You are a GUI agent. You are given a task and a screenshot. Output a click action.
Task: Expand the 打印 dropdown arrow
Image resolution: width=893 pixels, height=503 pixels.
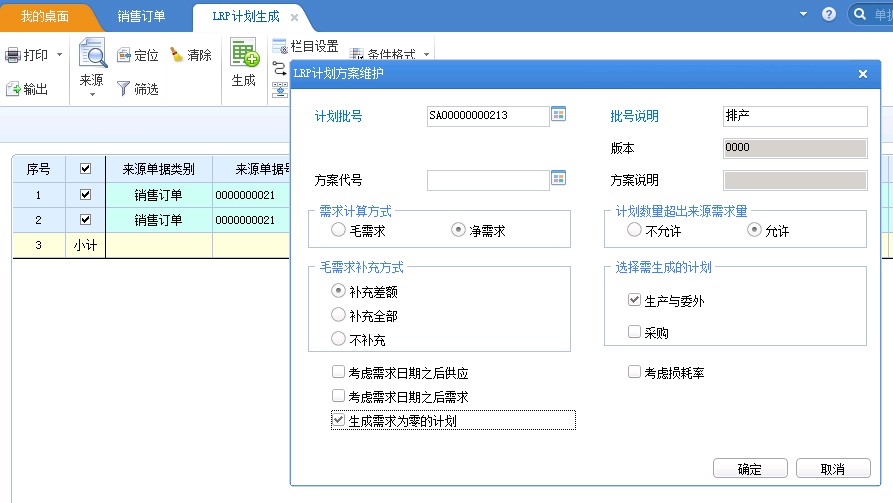coord(60,55)
